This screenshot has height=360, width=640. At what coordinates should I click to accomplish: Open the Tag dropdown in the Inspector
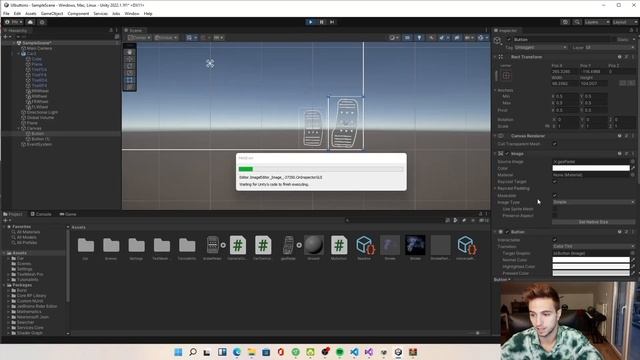click(541, 47)
